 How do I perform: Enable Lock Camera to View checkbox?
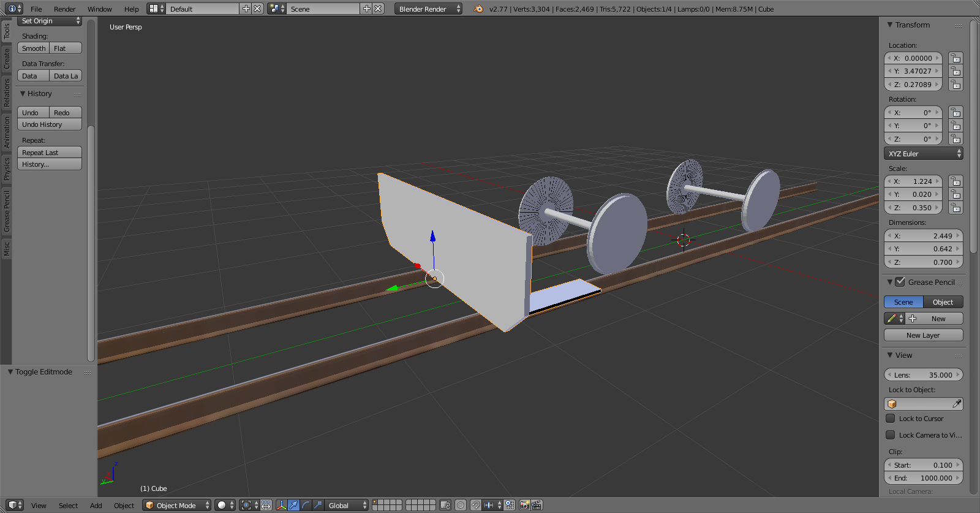(x=891, y=435)
